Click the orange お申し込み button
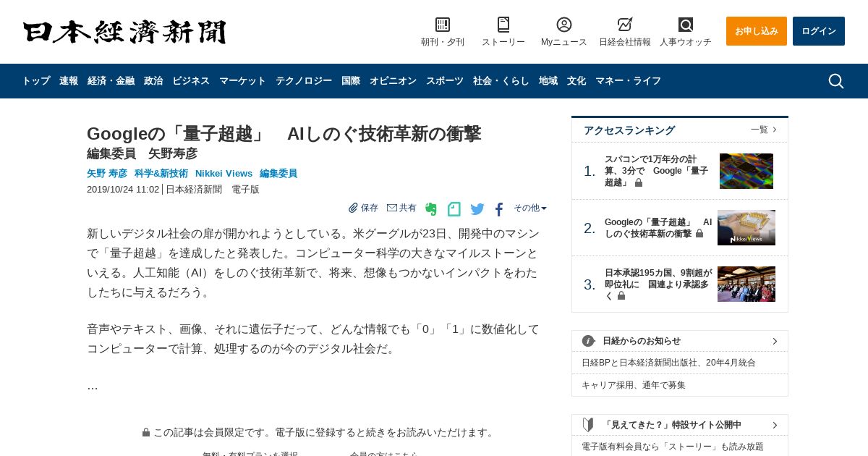The height and width of the screenshot is (456, 868). point(757,31)
